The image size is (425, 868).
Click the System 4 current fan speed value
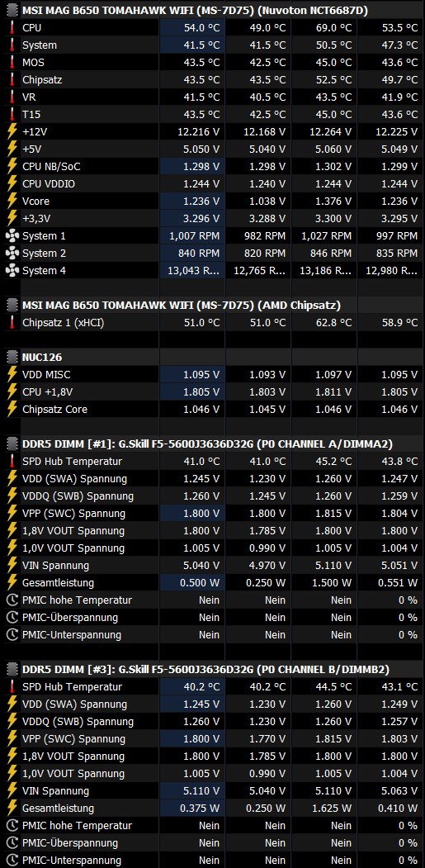pyautogui.click(x=194, y=271)
